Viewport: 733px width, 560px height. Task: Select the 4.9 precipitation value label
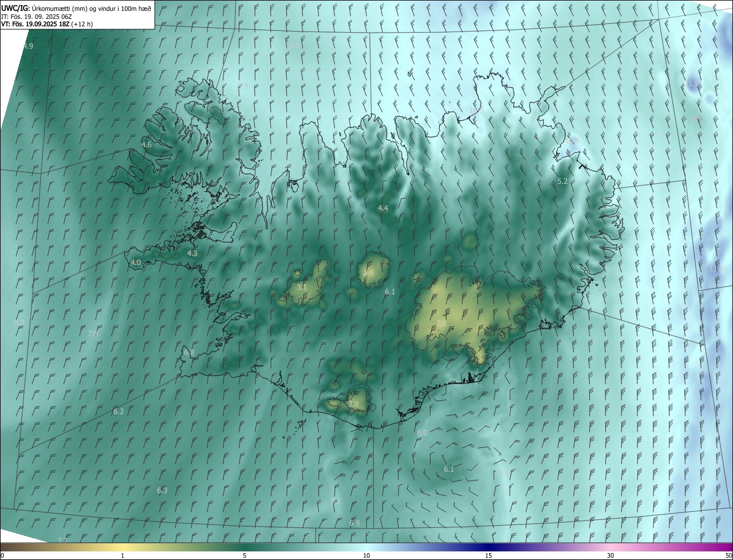point(27,46)
